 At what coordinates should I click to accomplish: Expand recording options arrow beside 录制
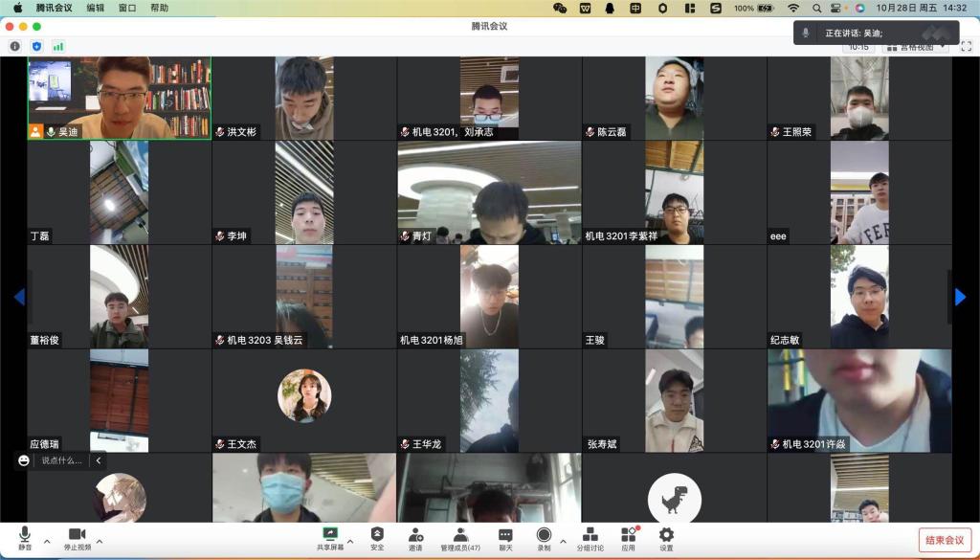click(563, 541)
